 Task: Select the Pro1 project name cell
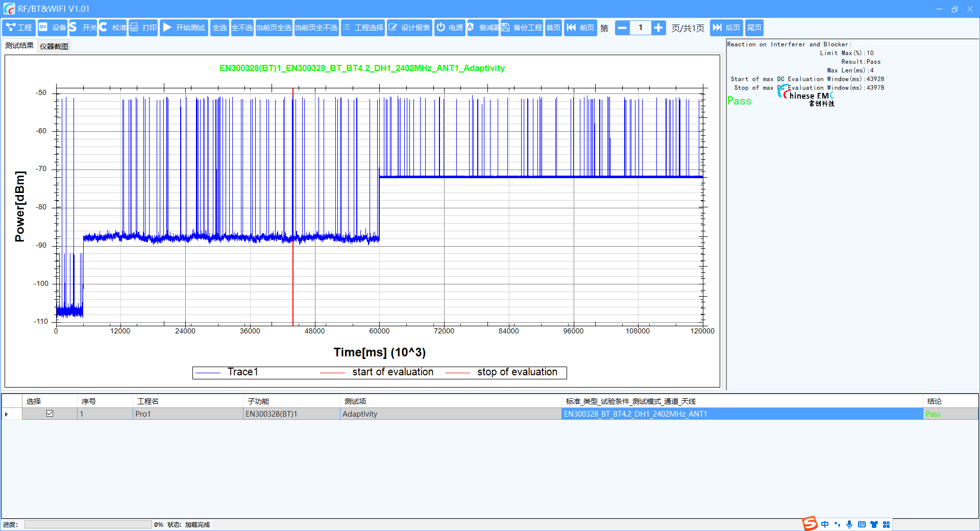click(188, 414)
